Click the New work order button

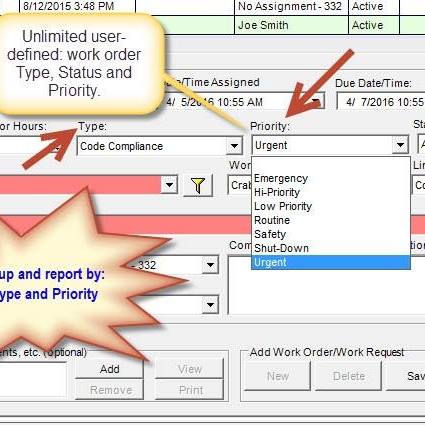coord(277,376)
